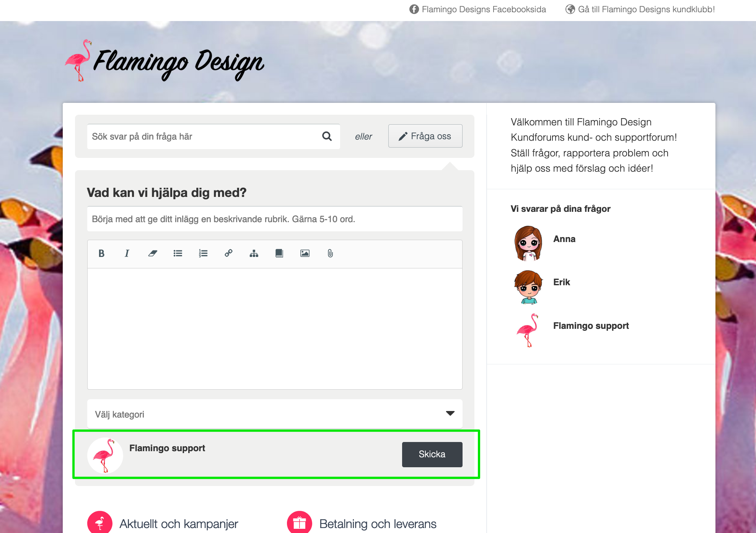Open Aktuellt och kampanjer category
The width and height of the screenshot is (756, 533).
click(x=178, y=523)
